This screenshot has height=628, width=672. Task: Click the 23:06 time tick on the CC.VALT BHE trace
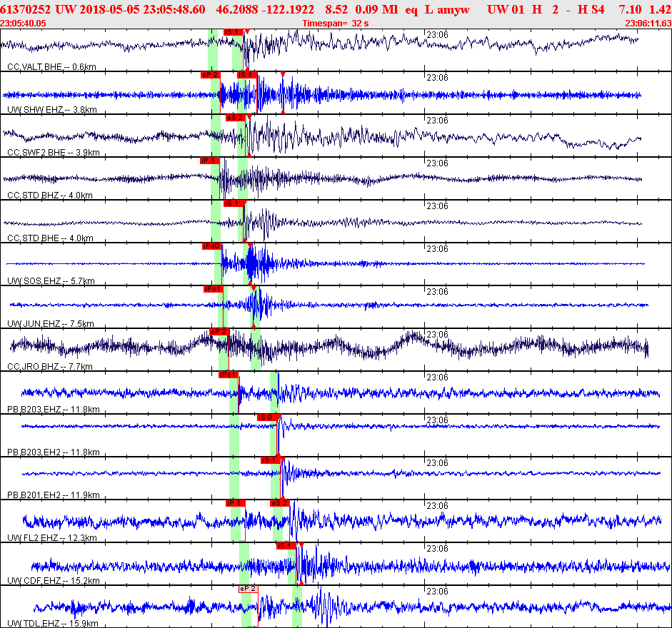[x=438, y=35]
